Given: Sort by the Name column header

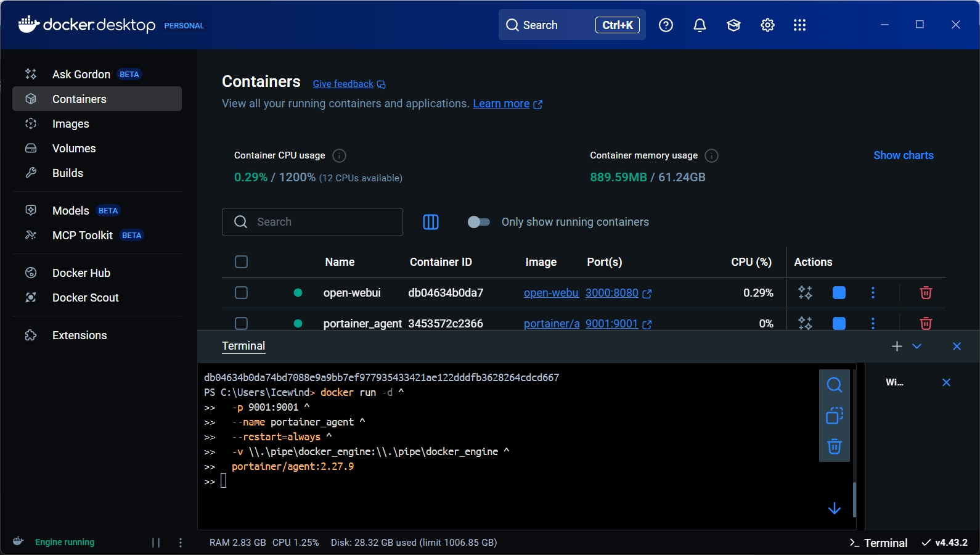Looking at the screenshot, I should (340, 262).
